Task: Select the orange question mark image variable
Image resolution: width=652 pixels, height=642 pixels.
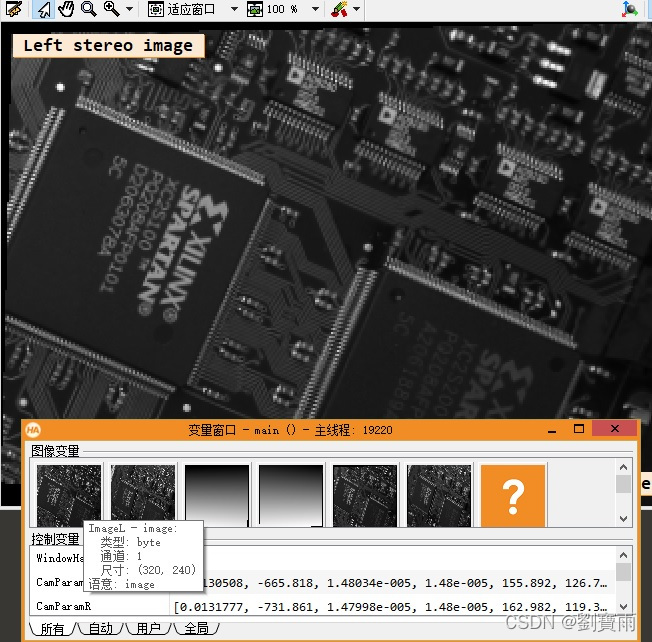Action: point(513,495)
